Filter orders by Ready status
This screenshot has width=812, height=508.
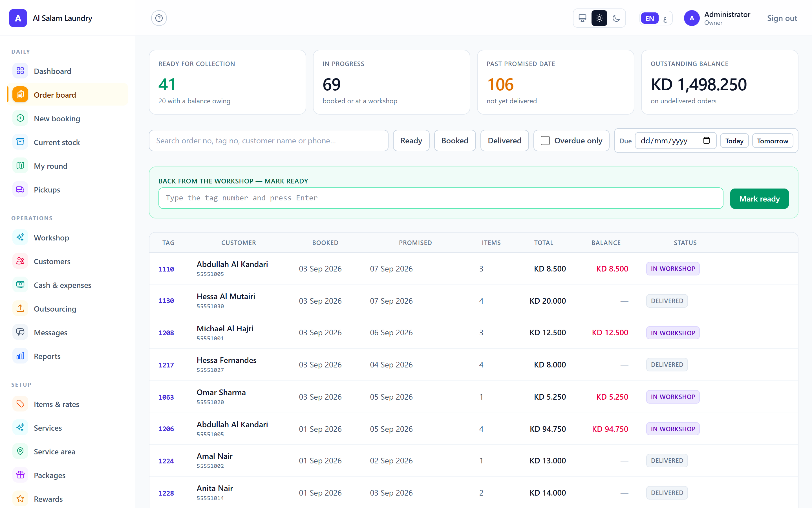point(411,141)
